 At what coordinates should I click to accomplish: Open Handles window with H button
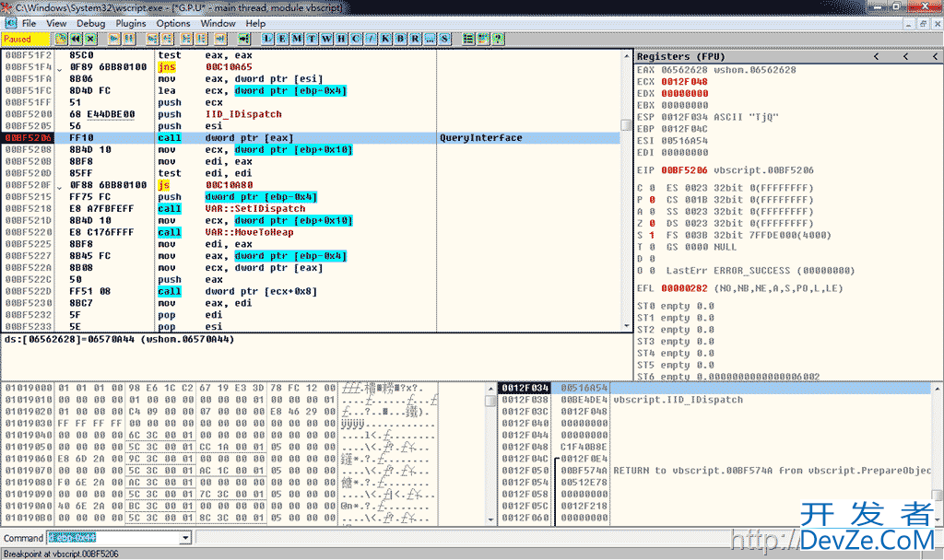click(341, 39)
